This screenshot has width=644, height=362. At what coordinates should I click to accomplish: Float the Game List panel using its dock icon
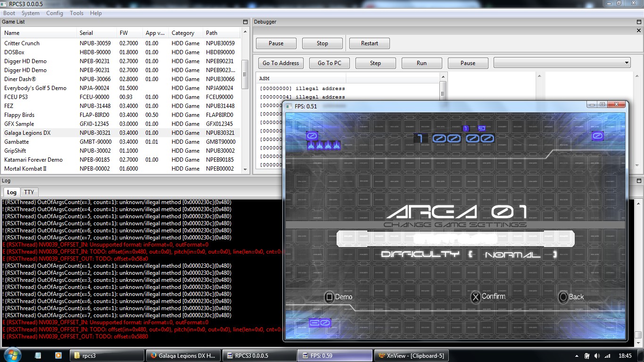[245, 22]
